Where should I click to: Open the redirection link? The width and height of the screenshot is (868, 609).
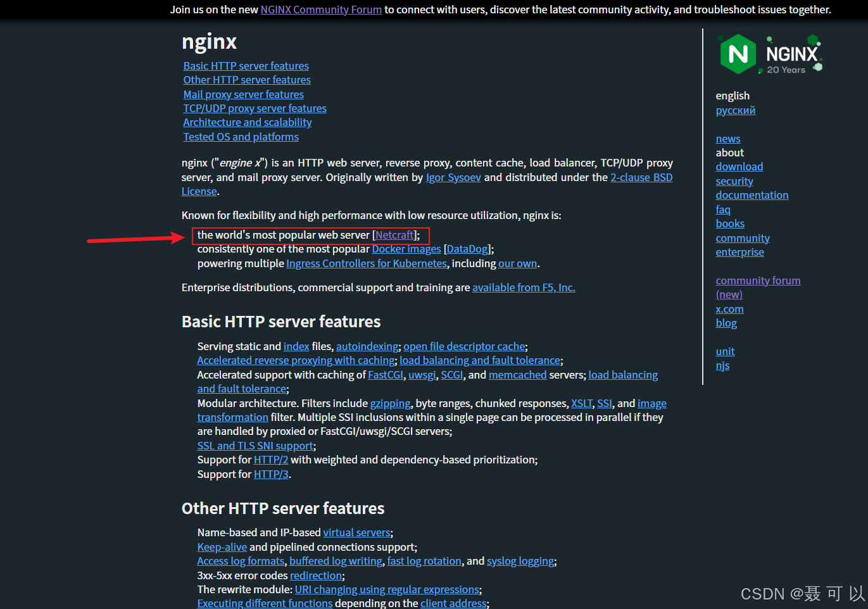click(316, 575)
